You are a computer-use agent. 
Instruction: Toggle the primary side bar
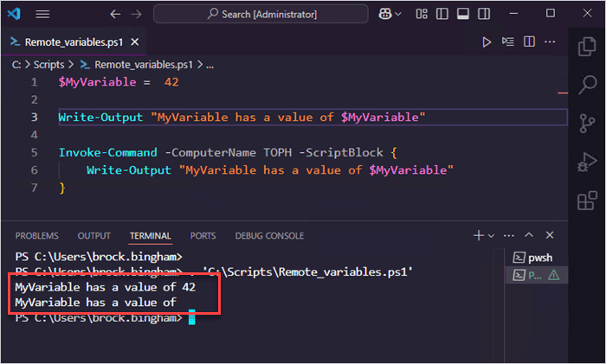(442, 15)
